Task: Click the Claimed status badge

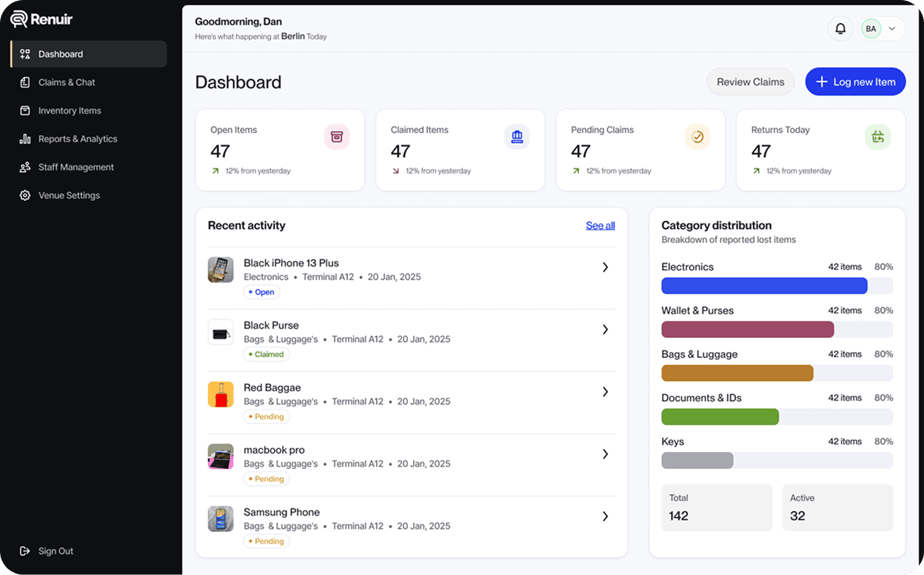Action: point(267,354)
